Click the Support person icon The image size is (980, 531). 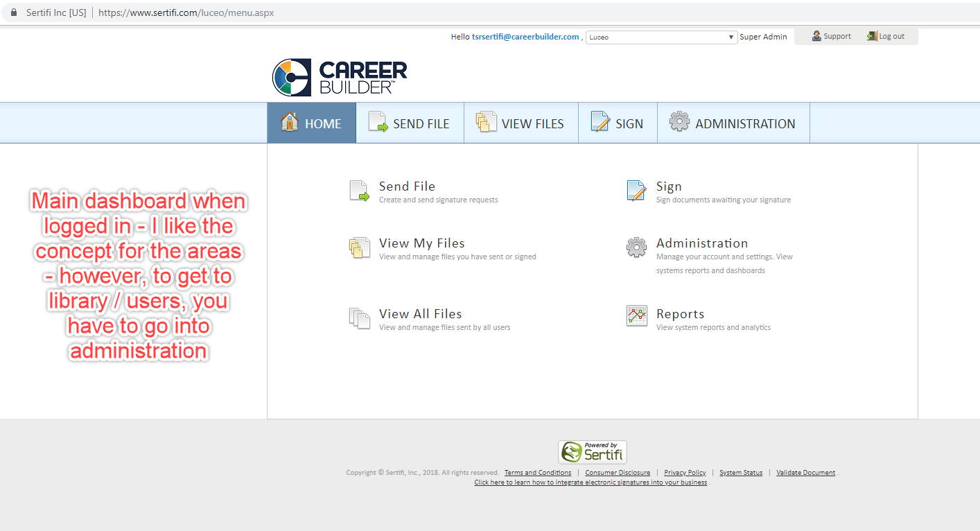817,36
